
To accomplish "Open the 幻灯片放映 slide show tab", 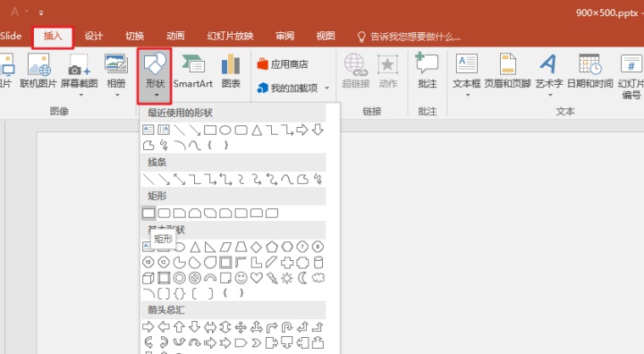I will 230,37.
